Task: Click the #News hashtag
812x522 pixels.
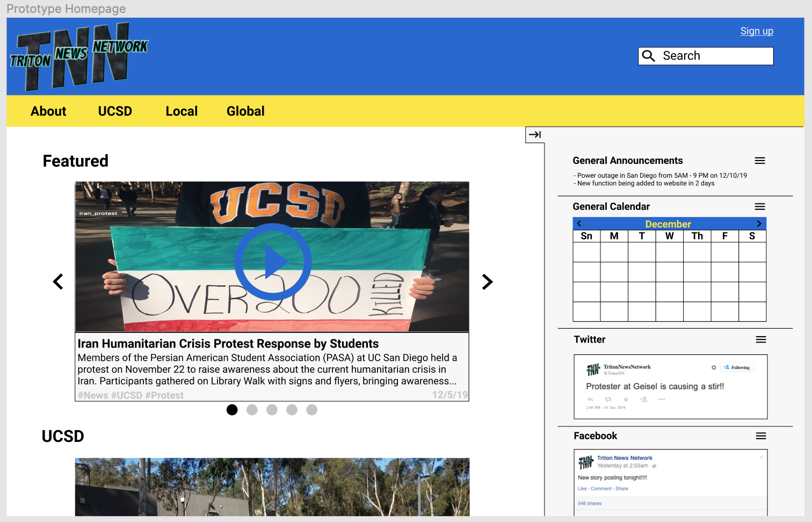Action: pos(93,395)
